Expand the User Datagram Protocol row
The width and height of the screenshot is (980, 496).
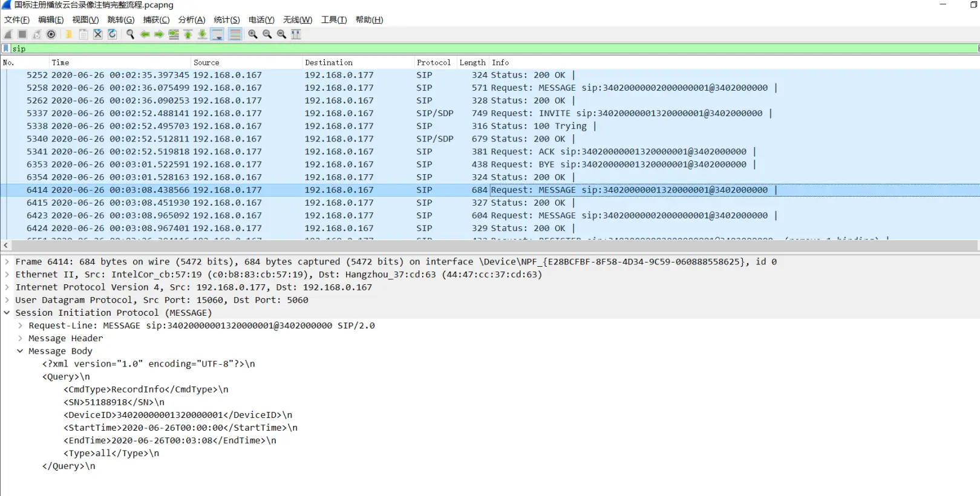pyautogui.click(x=7, y=300)
